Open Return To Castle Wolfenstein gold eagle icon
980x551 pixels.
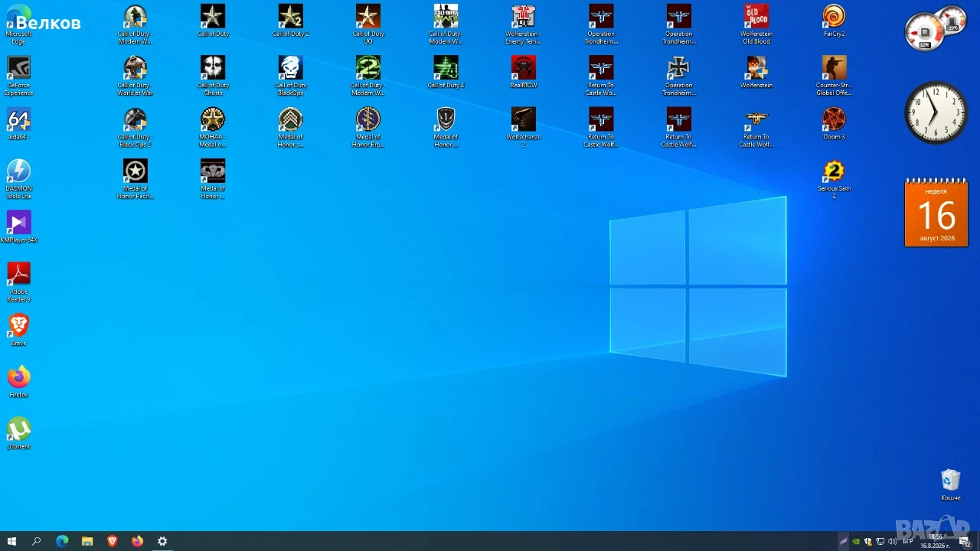point(756,127)
